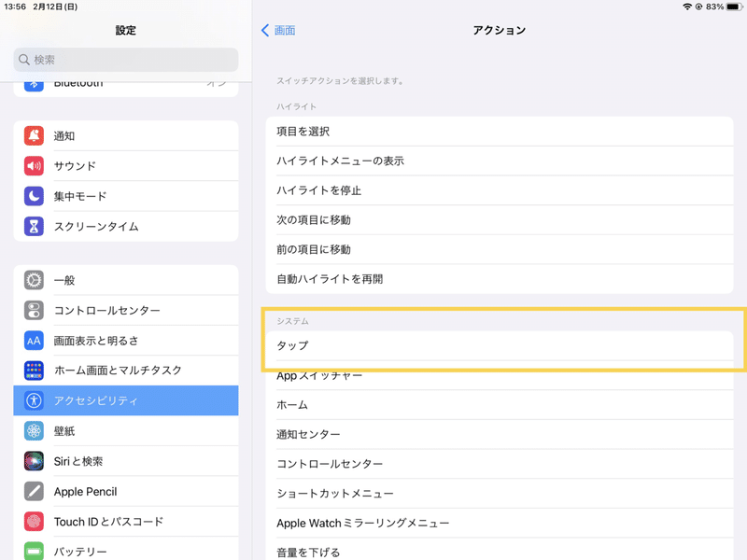Open コントロールセンター sidebar icon

click(35, 310)
